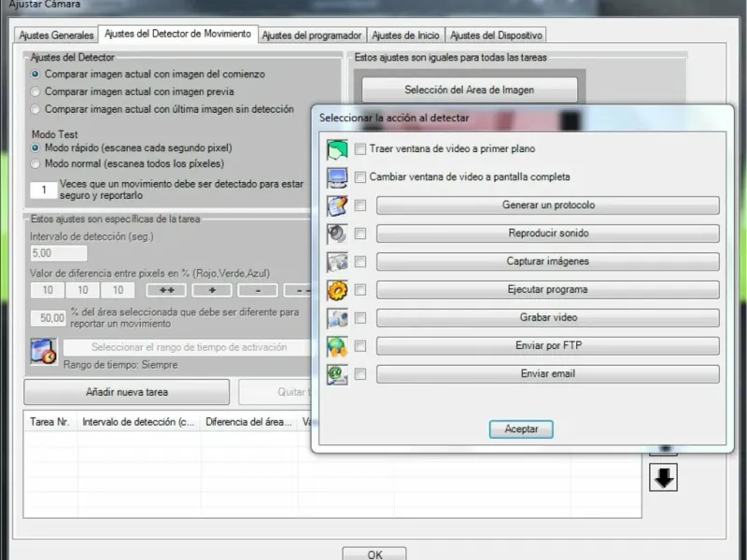Click the detection count field showing 1
The width and height of the screenshot is (747, 560).
(44, 190)
